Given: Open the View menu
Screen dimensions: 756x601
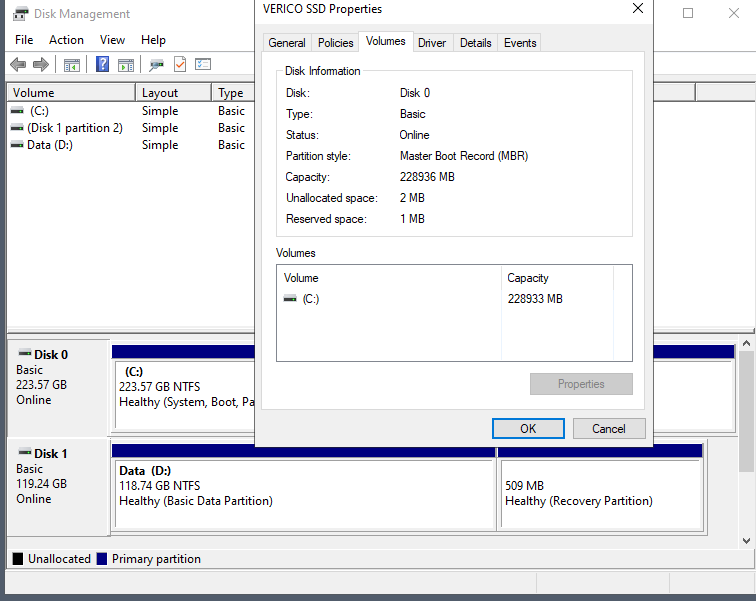Looking at the screenshot, I should [112, 40].
